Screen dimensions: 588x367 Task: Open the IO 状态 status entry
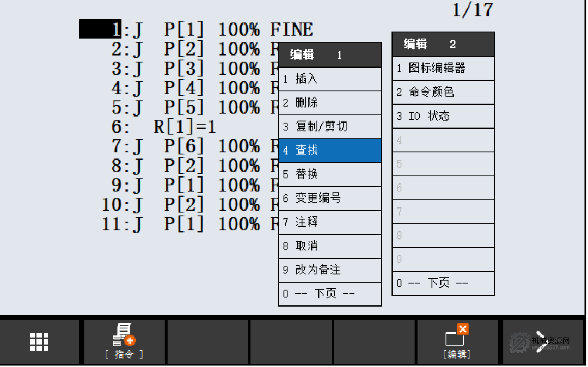click(443, 116)
